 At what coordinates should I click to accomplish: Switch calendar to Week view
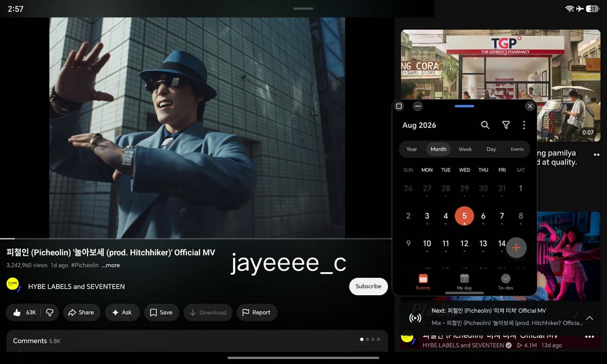[x=465, y=149]
